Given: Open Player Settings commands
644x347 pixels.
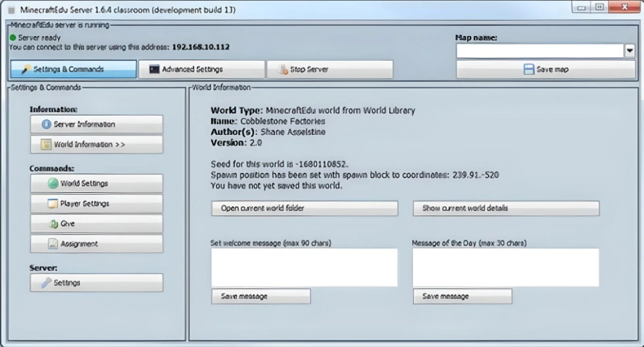Looking at the screenshot, I should pos(97,204).
